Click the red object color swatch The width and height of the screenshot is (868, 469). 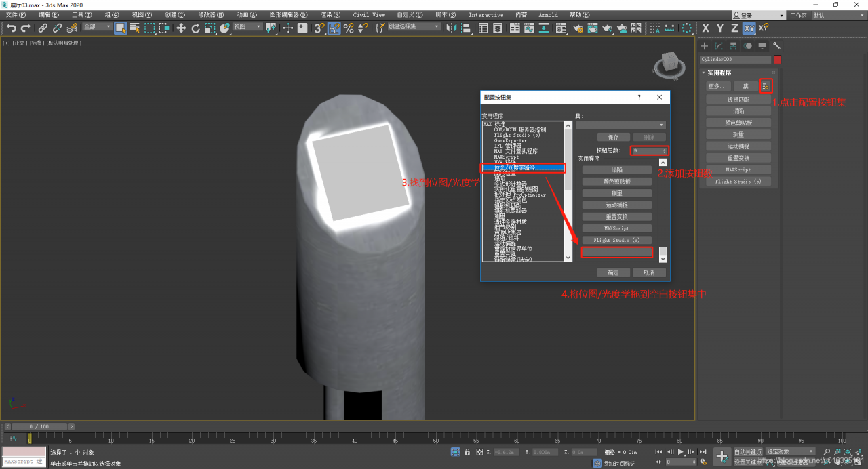[778, 60]
